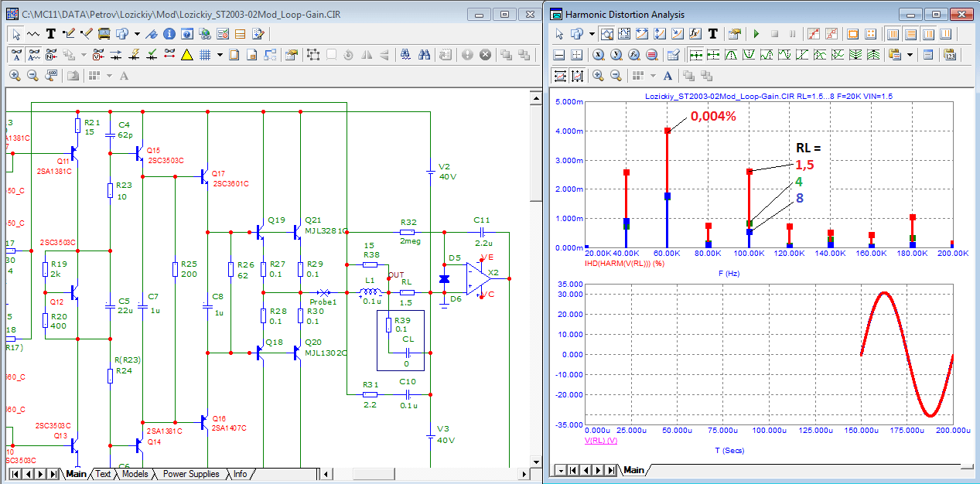Toggle node voltages display

pyautogui.click(x=98, y=54)
